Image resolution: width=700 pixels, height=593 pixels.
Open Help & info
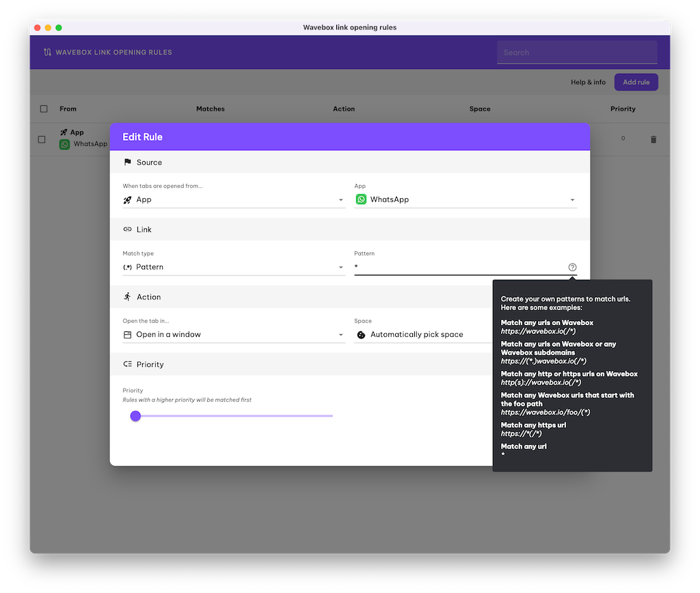[588, 82]
